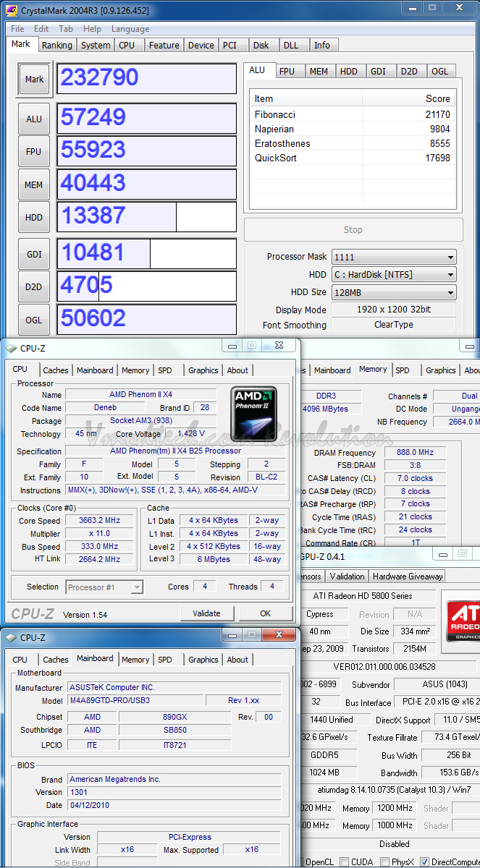Viewport: 480px width, 868px height.
Task: Open the Validation tab in GPU-Z
Action: pos(348,576)
